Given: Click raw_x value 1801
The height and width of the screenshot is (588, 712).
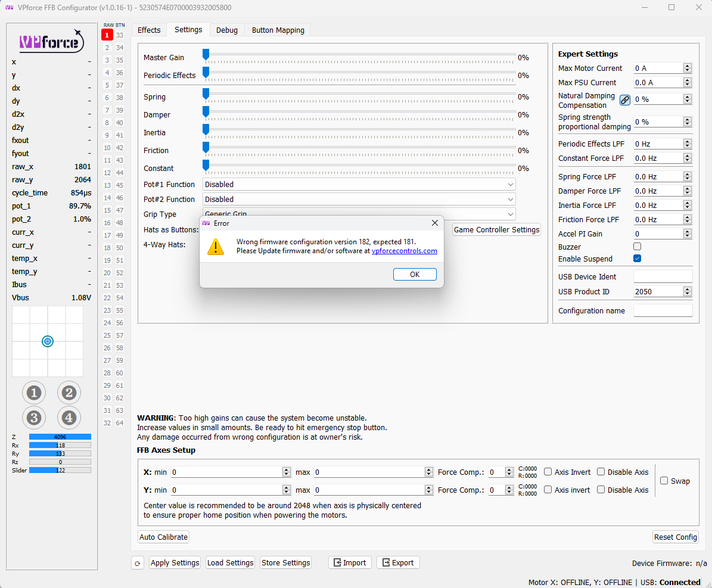Looking at the screenshot, I should (83, 167).
